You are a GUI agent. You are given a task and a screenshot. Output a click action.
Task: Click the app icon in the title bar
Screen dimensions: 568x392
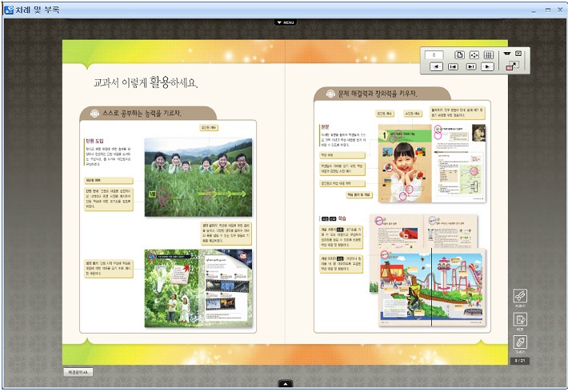(8, 10)
